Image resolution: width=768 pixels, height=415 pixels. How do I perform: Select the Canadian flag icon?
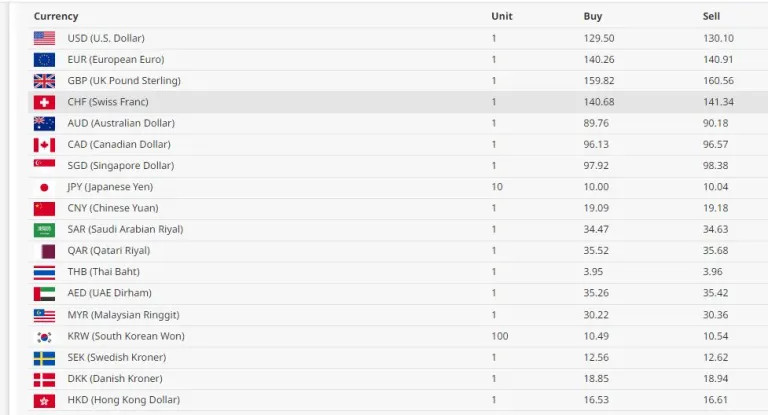point(44,145)
